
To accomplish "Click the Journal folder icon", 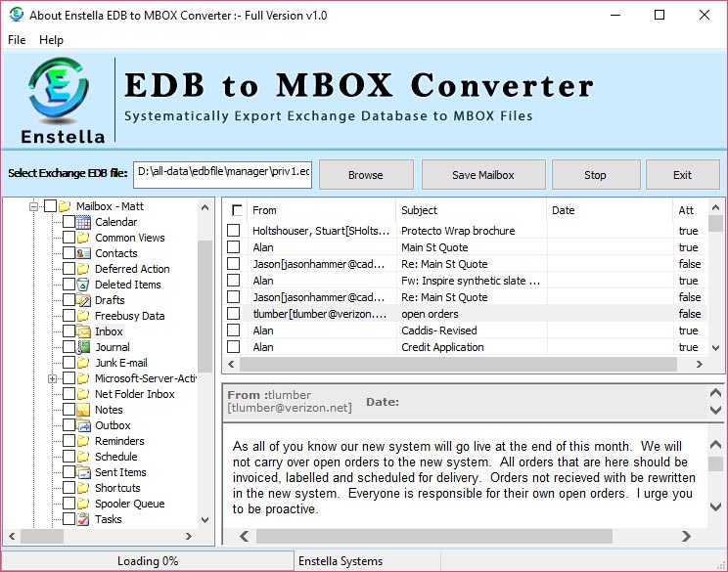I will pos(84,347).
